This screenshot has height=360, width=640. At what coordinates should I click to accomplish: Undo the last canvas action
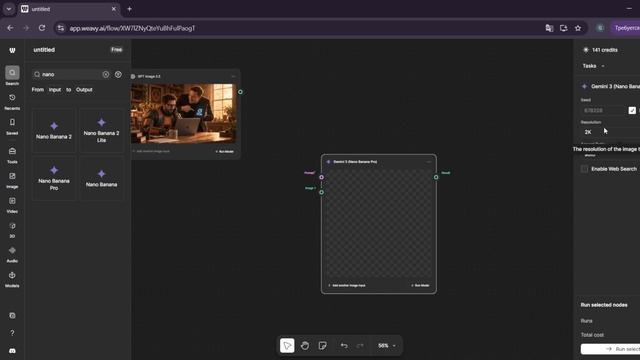point(344,346)
